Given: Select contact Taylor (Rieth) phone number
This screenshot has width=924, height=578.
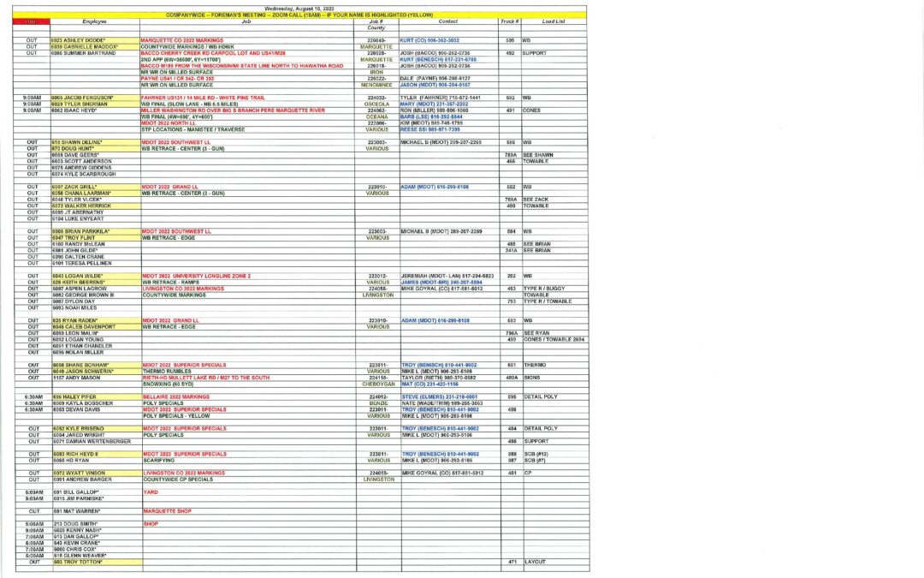Looking at the screenshot, I should (x=439, y=378).
